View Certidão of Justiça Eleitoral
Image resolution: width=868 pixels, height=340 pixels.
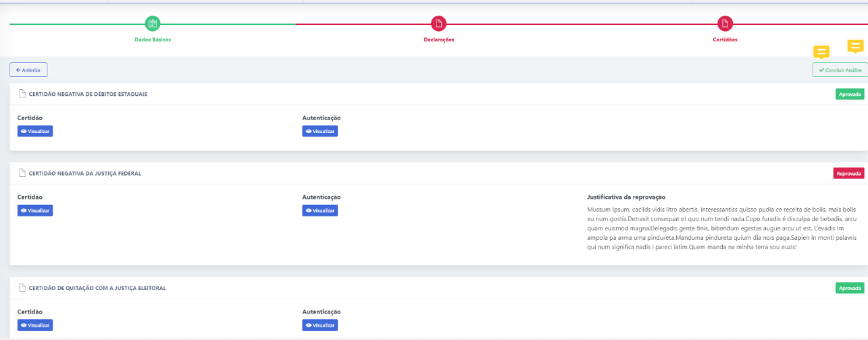pos(35,325)
